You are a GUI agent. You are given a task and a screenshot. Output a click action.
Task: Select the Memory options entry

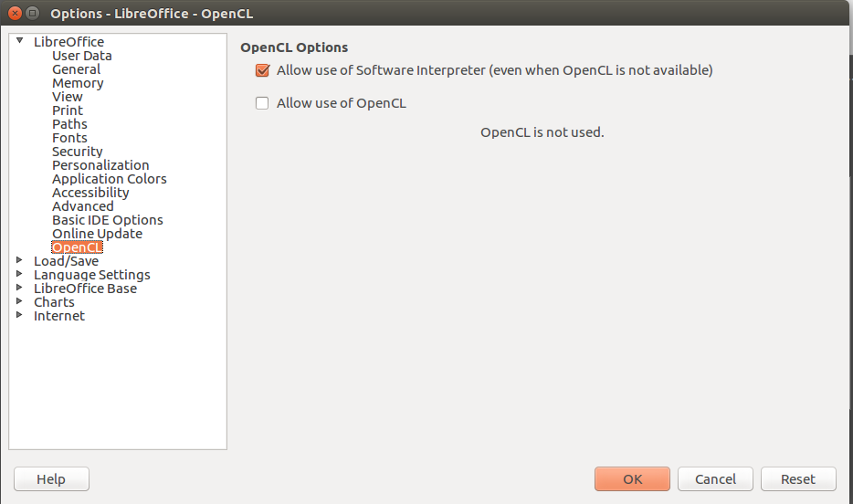78,83
